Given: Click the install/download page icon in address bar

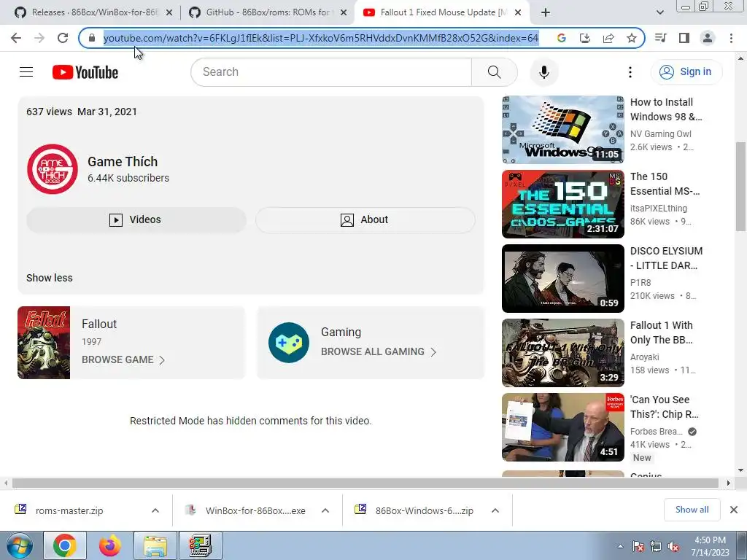Looking at the screenshot, I should pyautogui.click(x=584, y=38).
